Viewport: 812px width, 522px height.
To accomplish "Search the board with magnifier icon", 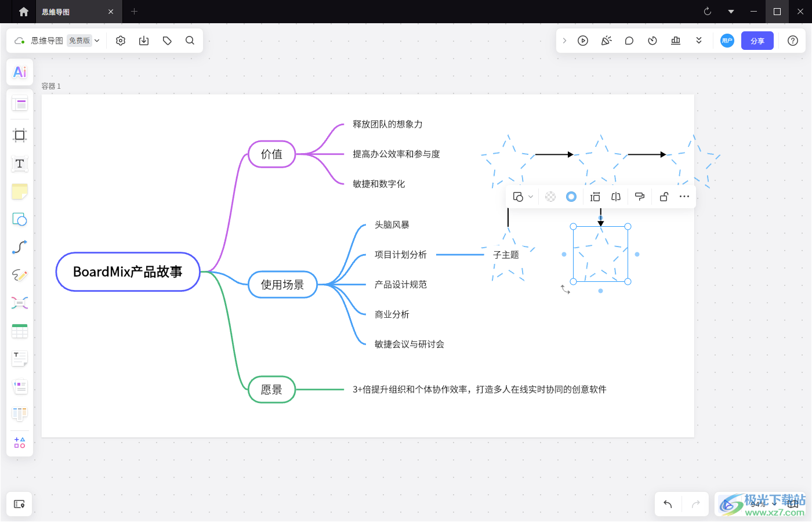I will pos(190,41).
